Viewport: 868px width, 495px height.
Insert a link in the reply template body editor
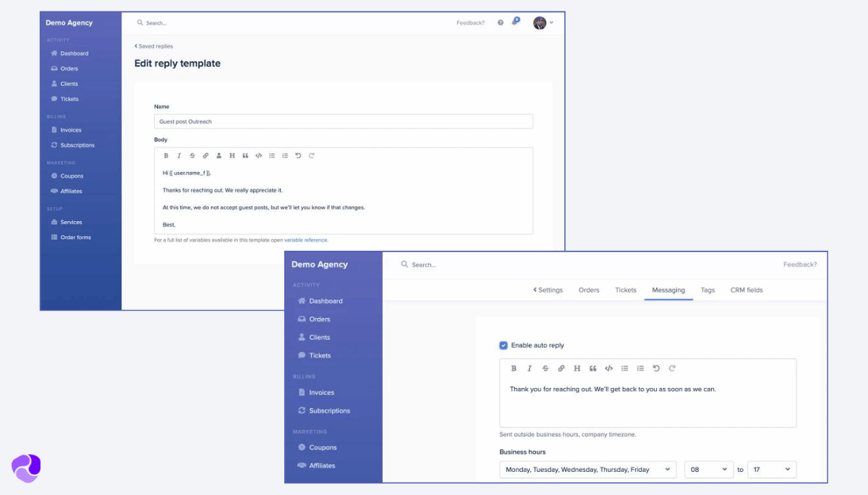[205, 155]
